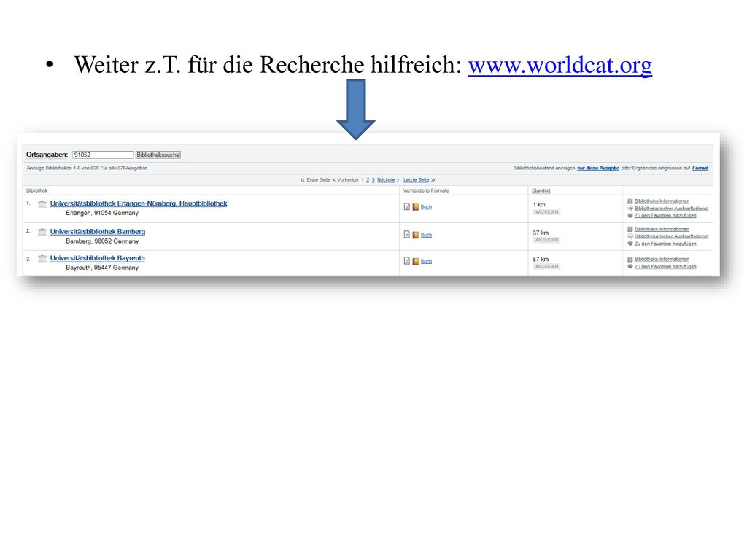The width and height of the screenshot is (747, 560).
Task: Go to results page 2
Action: 368,180
